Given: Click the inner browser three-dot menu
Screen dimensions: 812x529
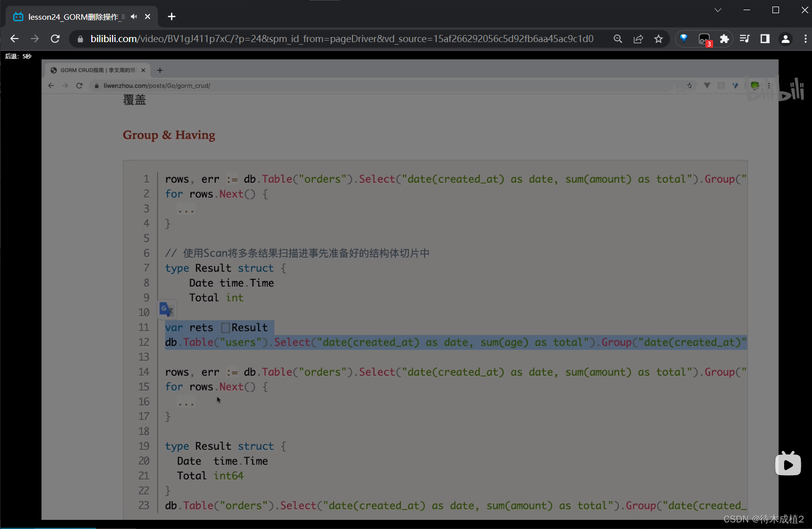Looking at the screenshot, I should [769, 86].
